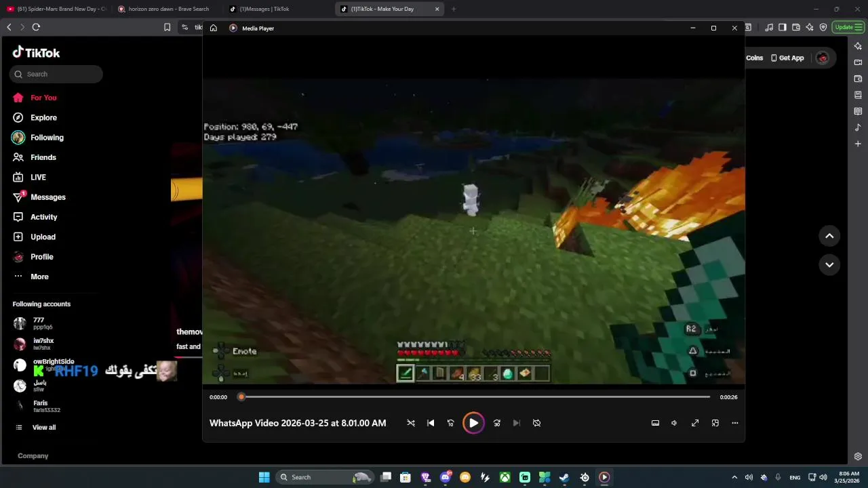Open bookmarks panel in Brave sidebar
The width and height of the screenshot is (868, 488).
[x=858, y=95]
